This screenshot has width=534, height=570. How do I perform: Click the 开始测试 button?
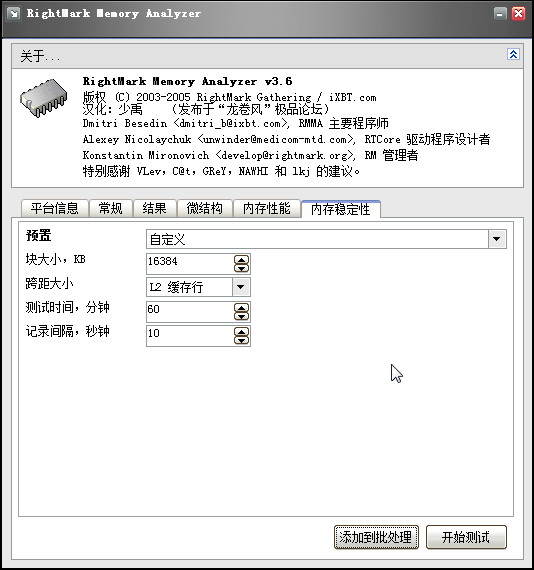[466, 537]
